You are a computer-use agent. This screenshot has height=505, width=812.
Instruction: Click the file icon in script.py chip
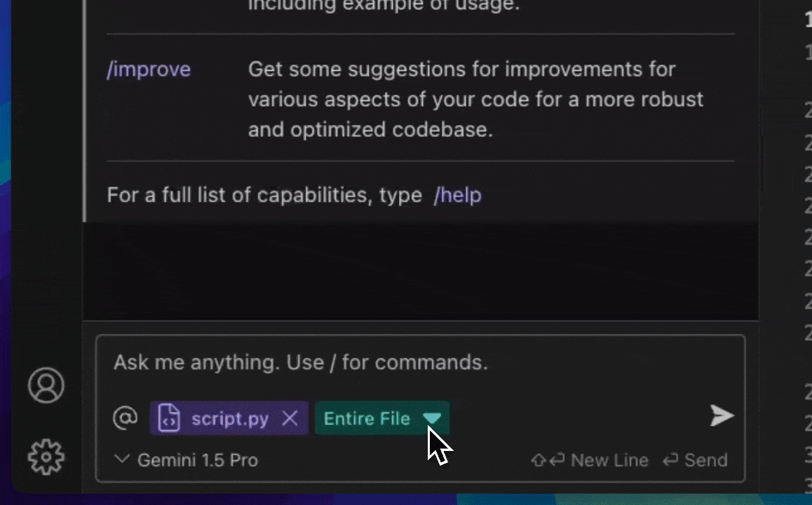[169, 418]
